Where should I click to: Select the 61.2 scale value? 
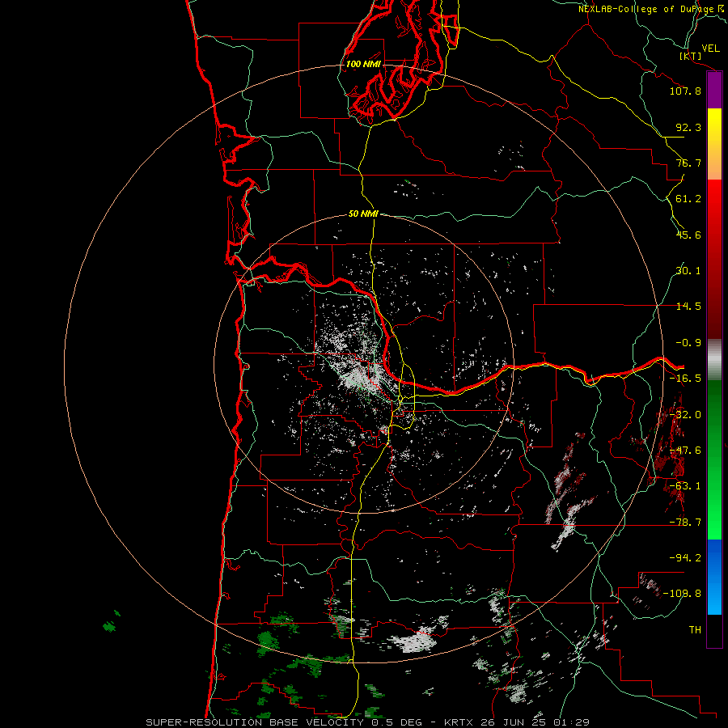tap(688, 199)
